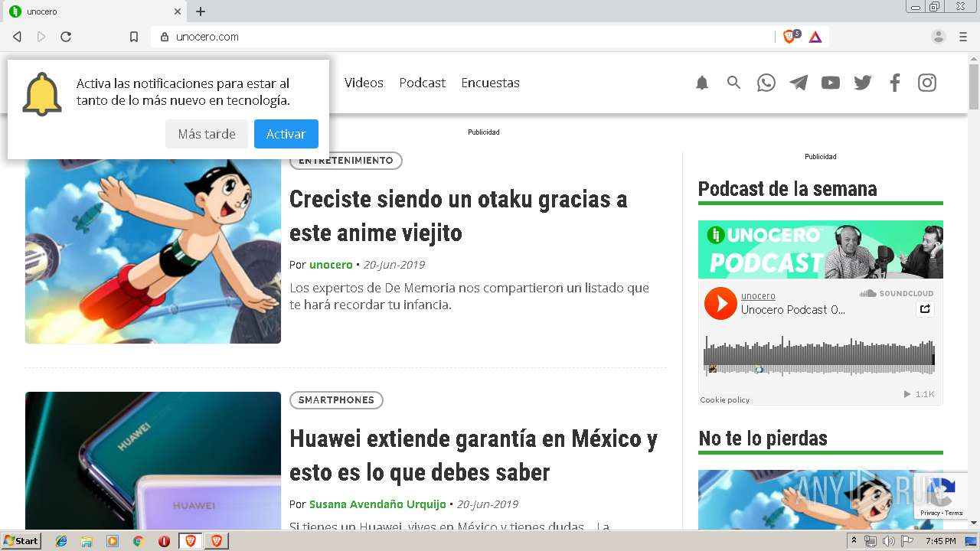
Task: Click the Cookie policy link
Action: pos(725,400)
